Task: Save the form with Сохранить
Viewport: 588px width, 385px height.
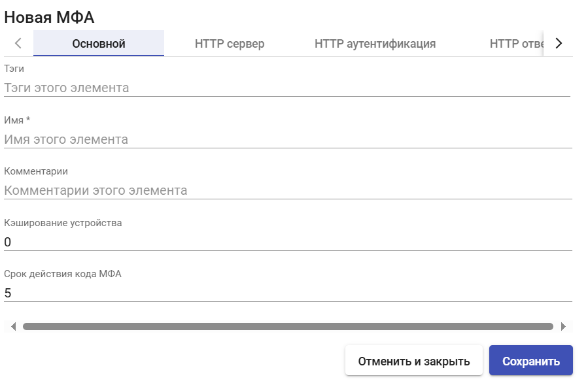Action: (530, 361)
